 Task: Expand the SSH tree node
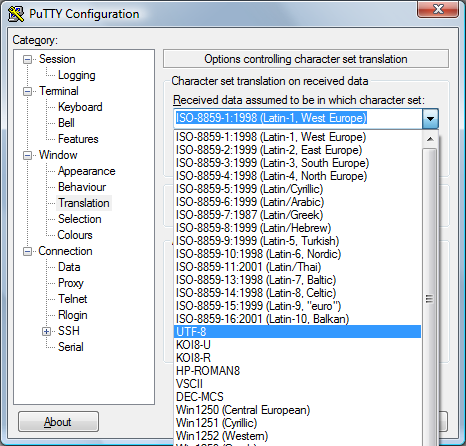pos(46,331)
